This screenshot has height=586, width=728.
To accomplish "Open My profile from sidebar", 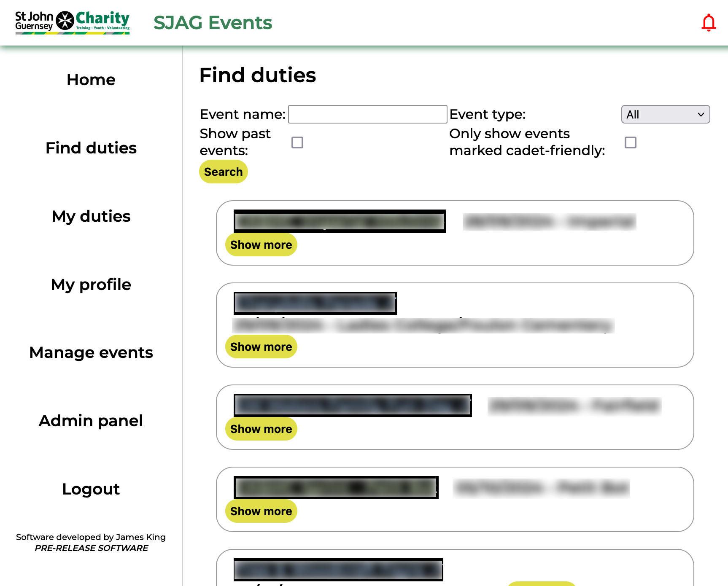I will (91, 285).
